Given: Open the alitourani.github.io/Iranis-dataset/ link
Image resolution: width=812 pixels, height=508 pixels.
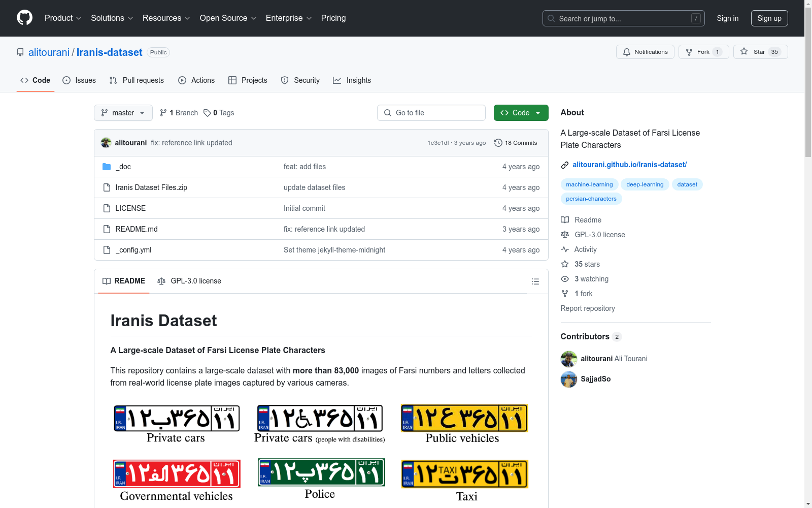Looking at the screenshot, I should tap(630, 165).
